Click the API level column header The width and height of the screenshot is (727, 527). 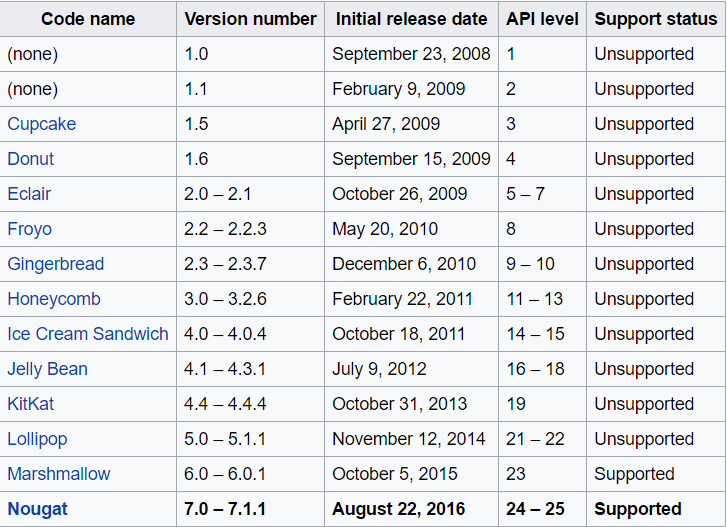click(x=543, y=19)
